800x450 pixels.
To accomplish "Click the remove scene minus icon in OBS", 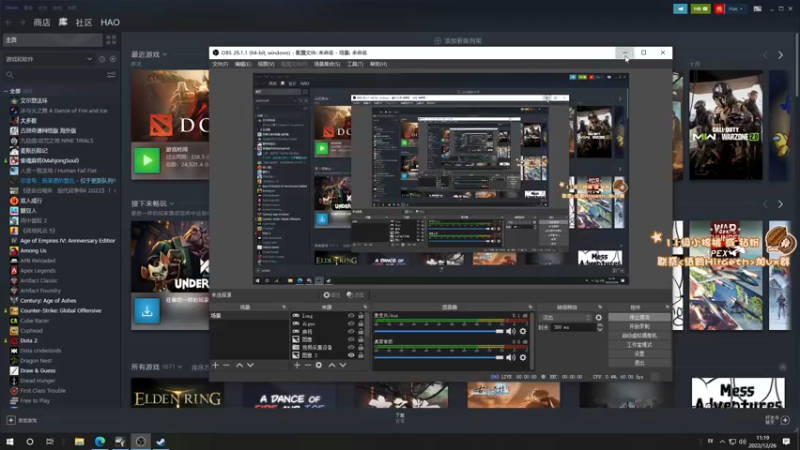I will coord(226,365).
